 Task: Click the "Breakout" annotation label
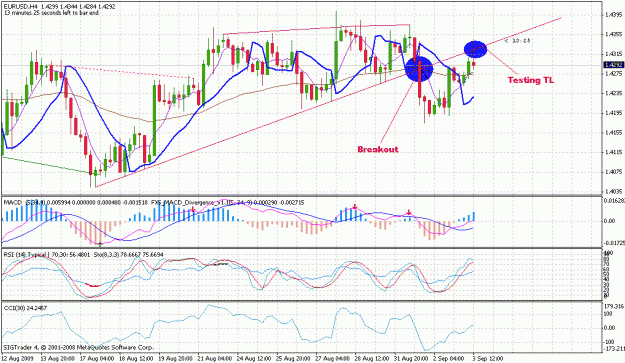[x=377, y=149]
